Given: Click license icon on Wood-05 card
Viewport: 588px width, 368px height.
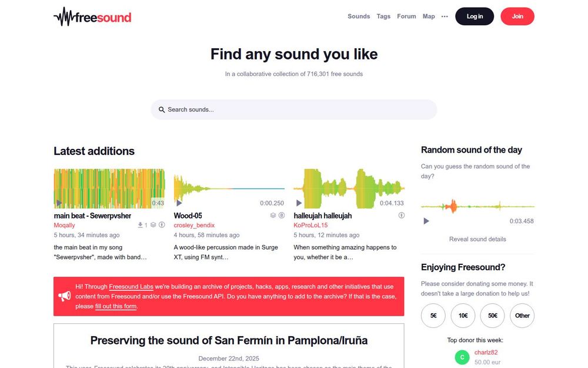Looking at the screenshot, I should 282,215.
